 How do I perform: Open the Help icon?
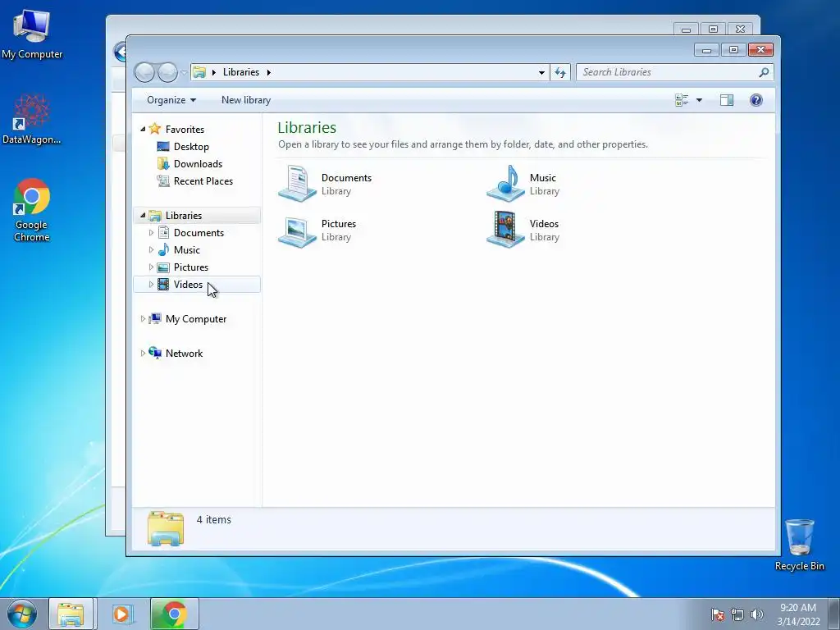[756, 100]
